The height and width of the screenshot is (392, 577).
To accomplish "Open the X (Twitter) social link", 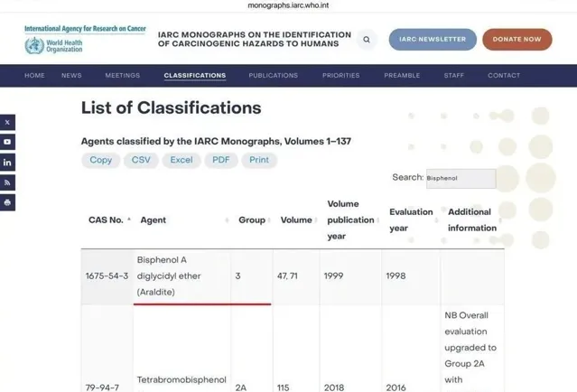I will (7, 122).
